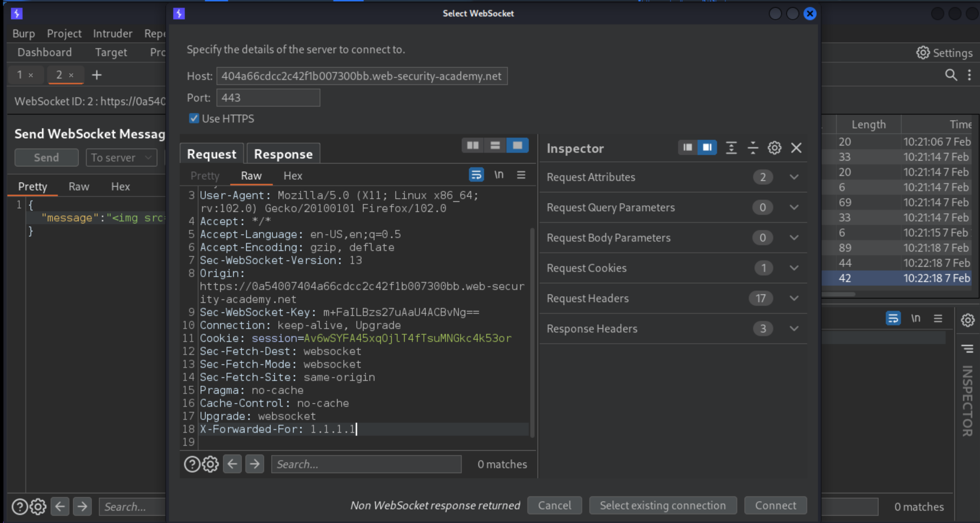Dock Inspector to right layout icon

[707, 147]
